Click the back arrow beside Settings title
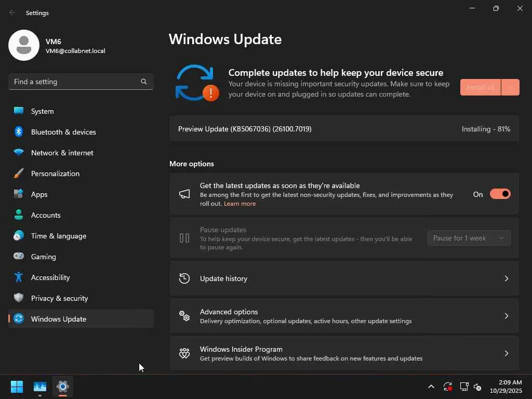Screen dimensions: 532x399 (12, 12)
